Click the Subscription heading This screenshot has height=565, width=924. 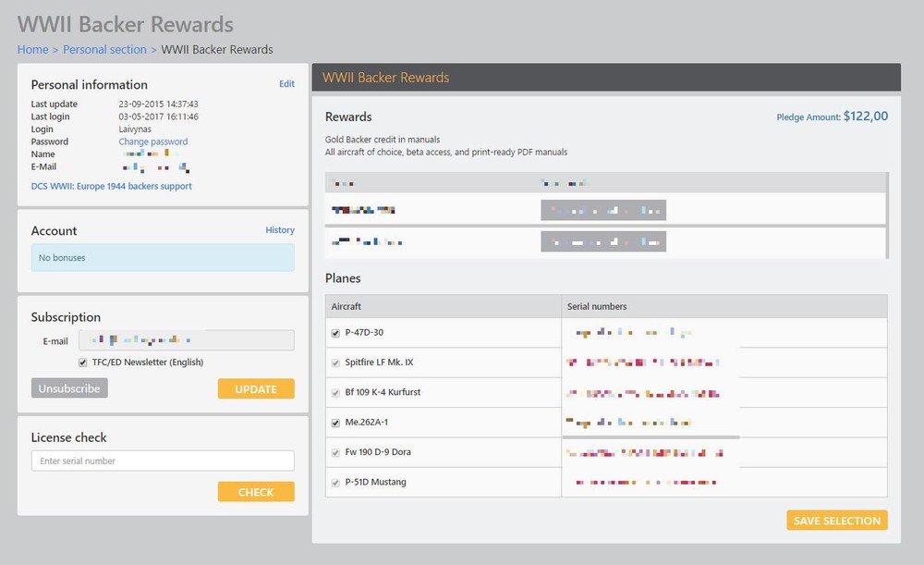tap(66, 317)
